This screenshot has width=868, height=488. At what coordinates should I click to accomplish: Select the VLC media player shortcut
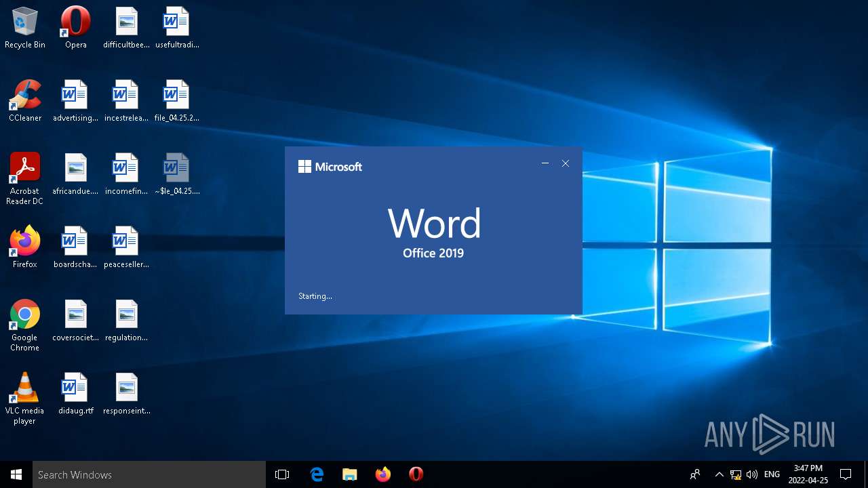coord(25,398)
